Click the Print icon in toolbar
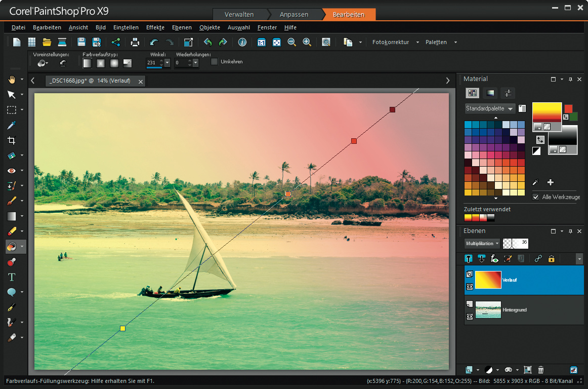Screen dimensions: 588x389 135,43
